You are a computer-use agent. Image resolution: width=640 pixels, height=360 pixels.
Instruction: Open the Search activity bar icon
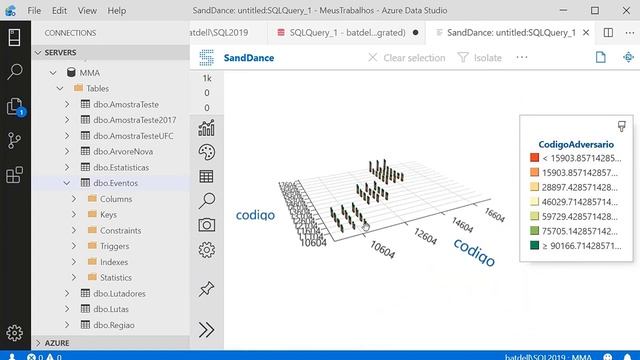pyautogui.click(x=14, y=71)
